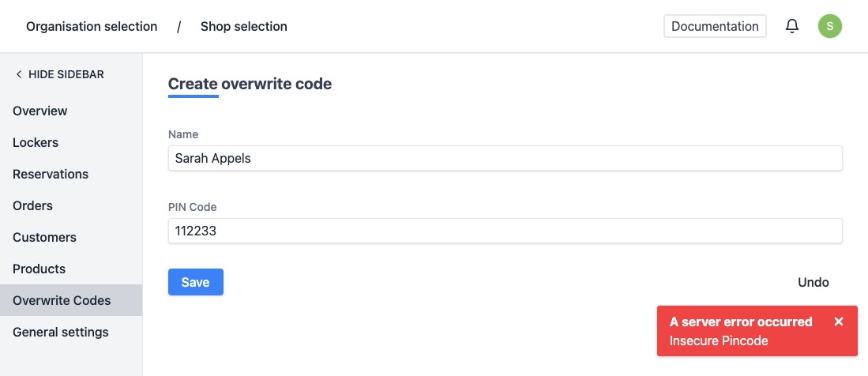Click the Insecure Pincode error message
868x376 pixels.
click(719, 340)
